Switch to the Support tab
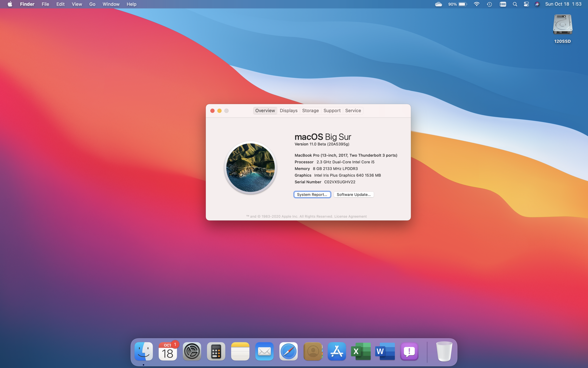Screen dimensions: 588x368 332,110
